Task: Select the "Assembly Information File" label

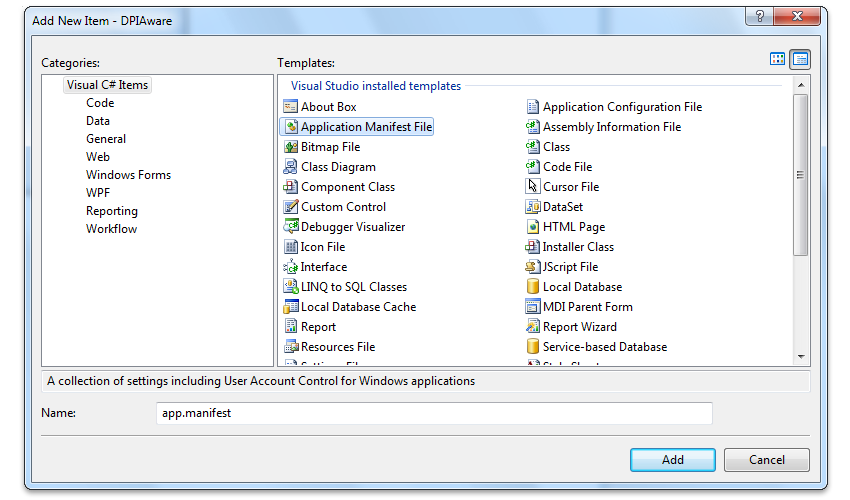Action: (612, 127)
